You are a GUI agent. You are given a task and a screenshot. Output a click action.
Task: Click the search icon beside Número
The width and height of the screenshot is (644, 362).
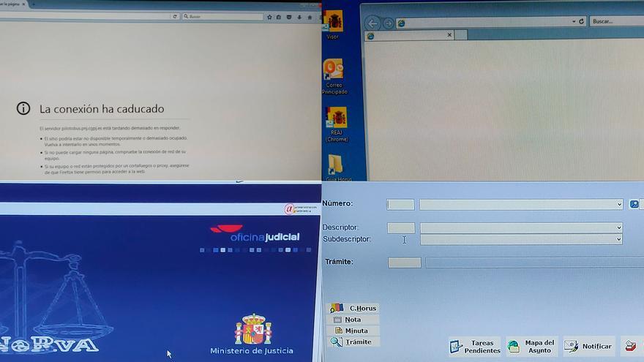pyautogui.click(x=634, y=204)
